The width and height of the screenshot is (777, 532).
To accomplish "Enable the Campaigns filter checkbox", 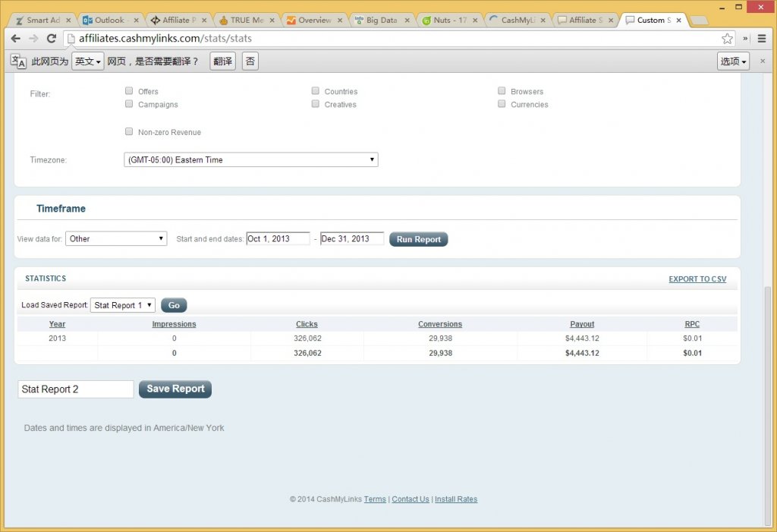I will tap(129, 104).
